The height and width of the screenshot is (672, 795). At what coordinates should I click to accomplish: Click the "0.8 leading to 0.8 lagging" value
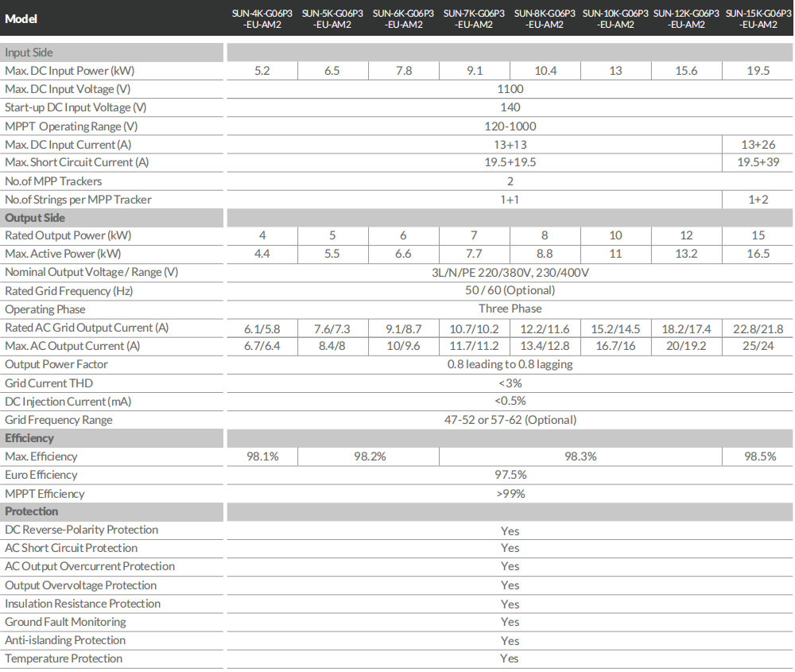click(x=510, y=364)
